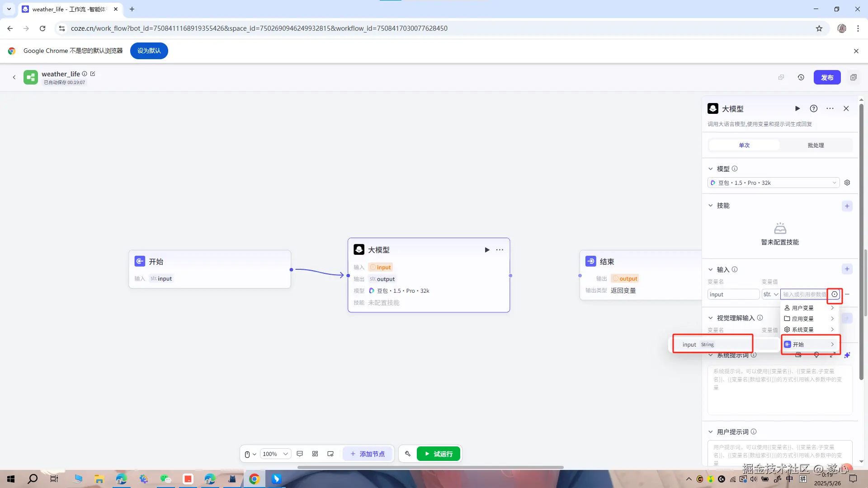Screen dimensions: 868x488
Task: Click the comment icon in bottom toolbar
Action: pos(300,454)
